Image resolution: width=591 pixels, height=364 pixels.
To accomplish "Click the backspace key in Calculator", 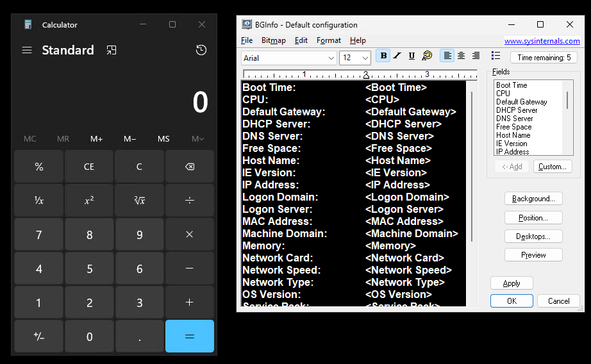I will (190, 167).
